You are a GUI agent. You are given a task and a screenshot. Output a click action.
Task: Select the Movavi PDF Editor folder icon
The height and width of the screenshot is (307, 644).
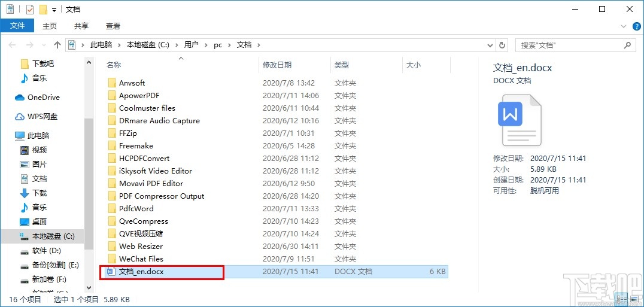point(112,184)
